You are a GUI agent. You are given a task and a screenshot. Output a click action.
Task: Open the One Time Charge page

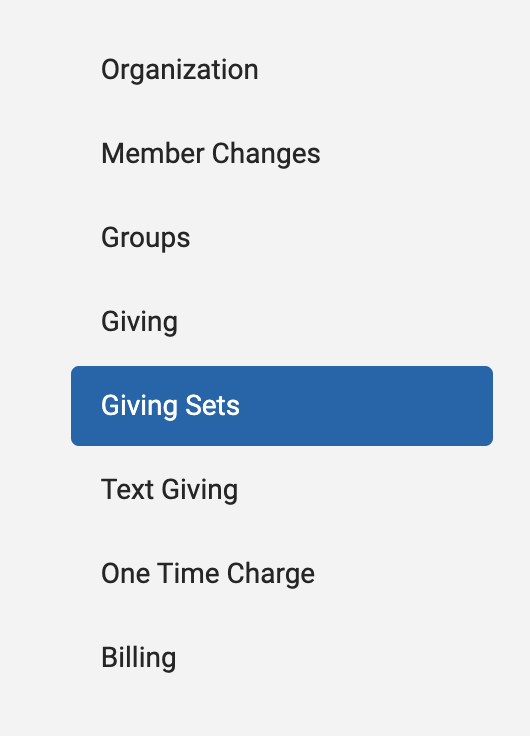(x=282, y=574)
